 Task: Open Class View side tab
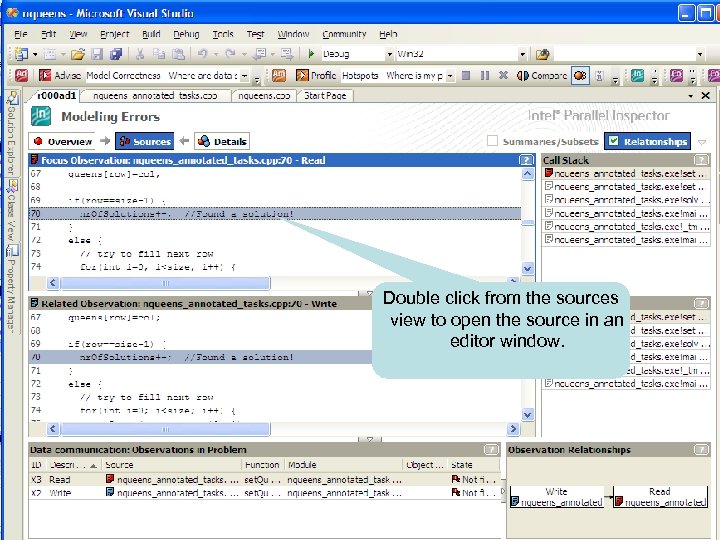pyautogui.click(x=12, y=210)
